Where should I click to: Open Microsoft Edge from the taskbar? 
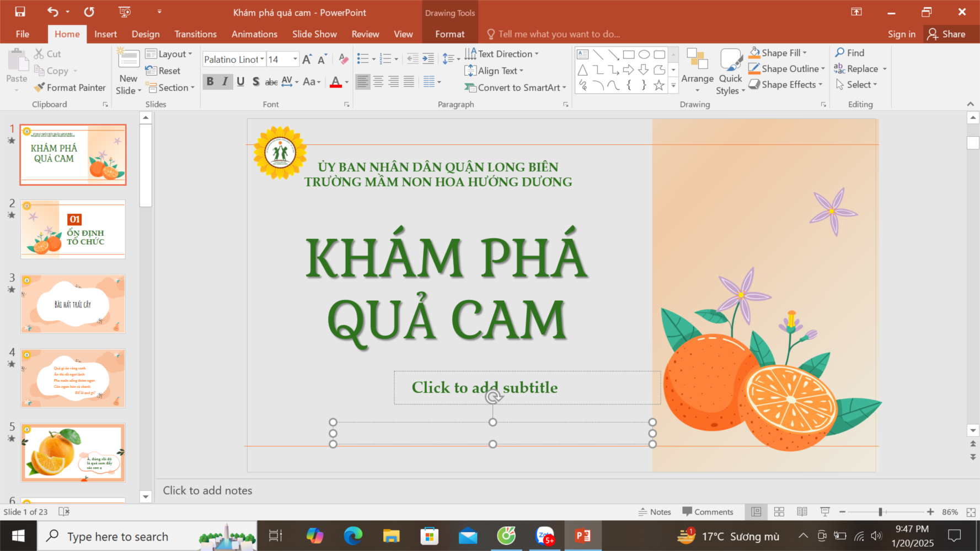tap(353, 536)
